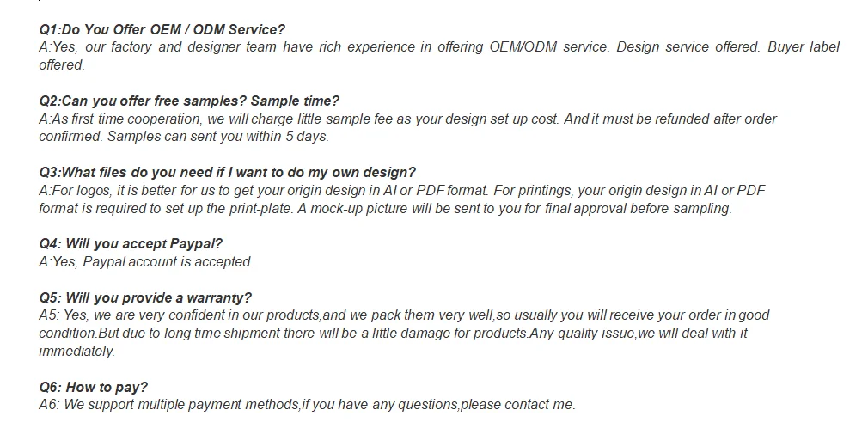Select the Q2 free samples question heading
868x447 pixels.
pyautogui.click(x=189, y=101)
